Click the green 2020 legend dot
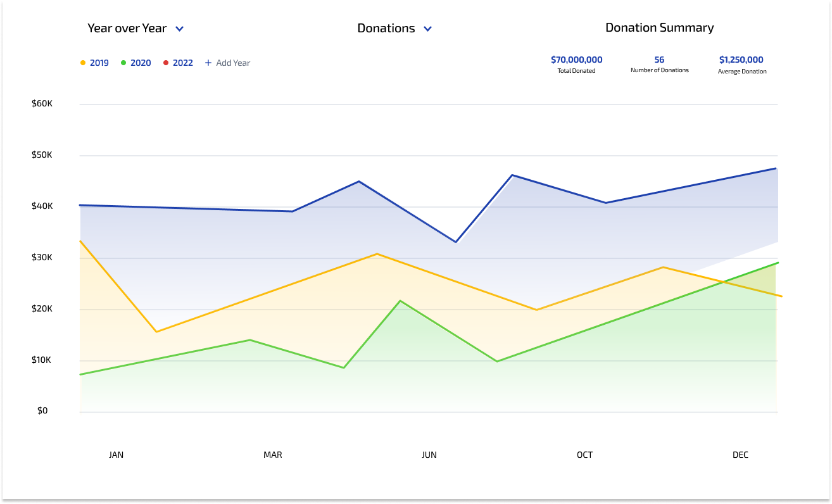The width and height of the screenshot is (832, 504). pyautogui.click(x=123, y=63)
